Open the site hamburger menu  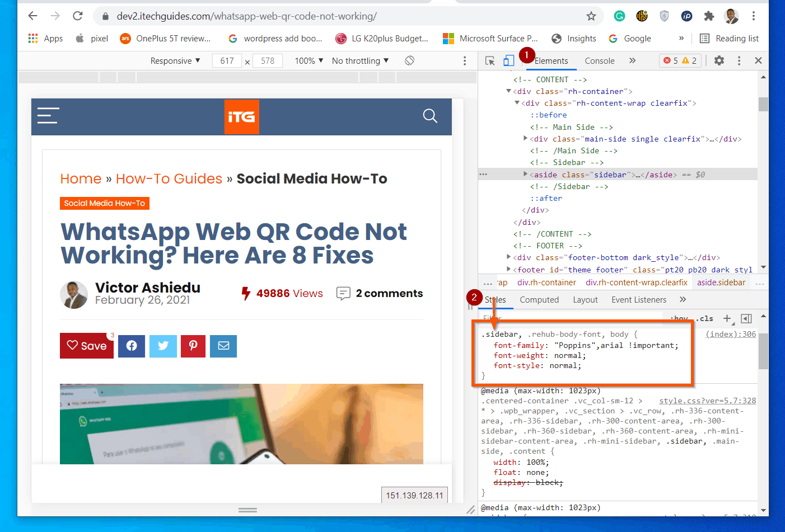coord(48,116)
